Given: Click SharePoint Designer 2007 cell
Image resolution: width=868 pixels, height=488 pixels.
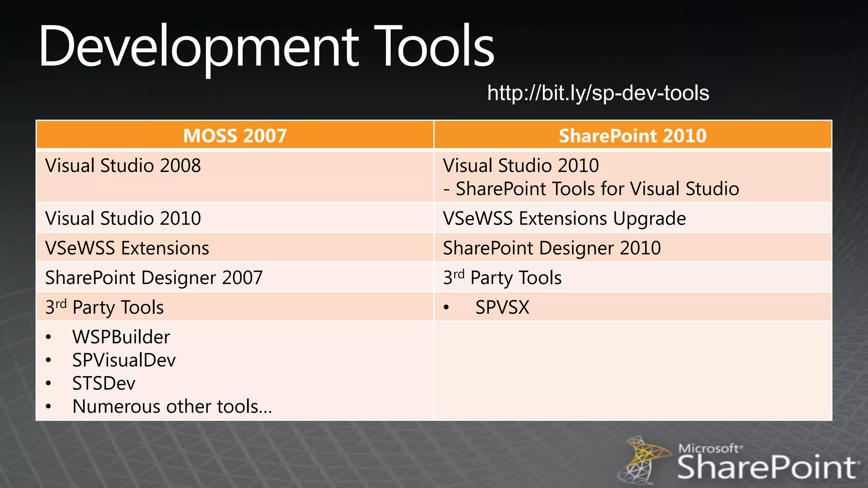Looking at the screenshot, I should coord(154,278).
